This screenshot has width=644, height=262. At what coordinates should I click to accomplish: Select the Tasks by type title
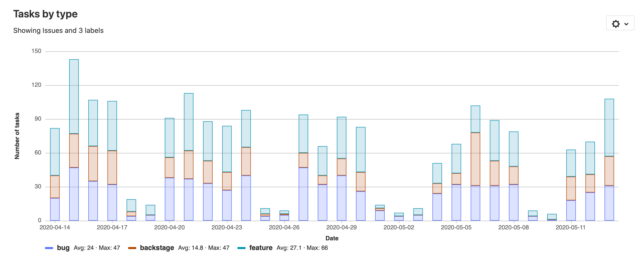pos(46,14)
